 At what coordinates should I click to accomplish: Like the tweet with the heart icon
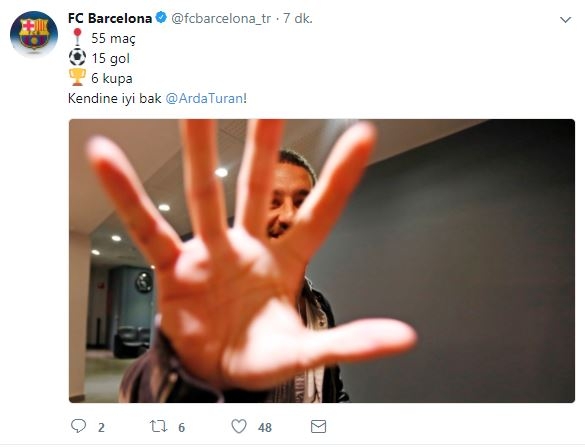239,426
